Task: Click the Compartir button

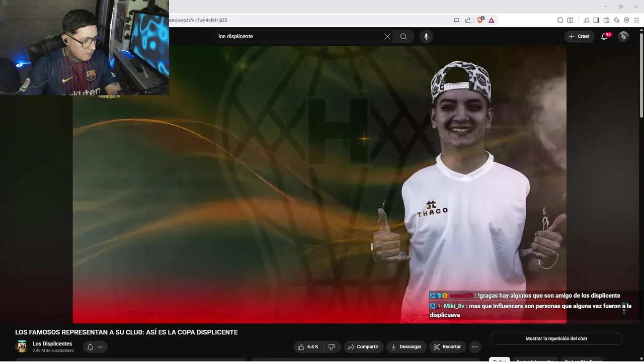Action: click(x=363, y=347)
